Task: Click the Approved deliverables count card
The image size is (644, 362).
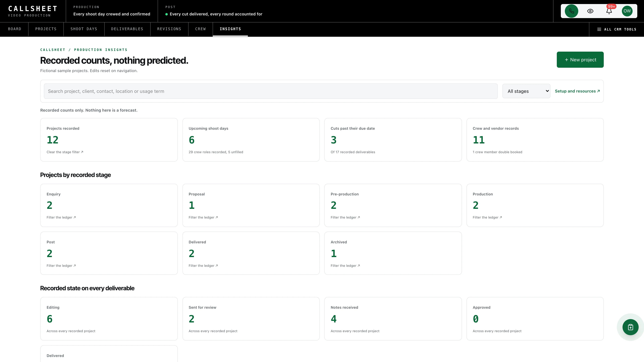Action: pyautogui.click(x=535, y=319)
